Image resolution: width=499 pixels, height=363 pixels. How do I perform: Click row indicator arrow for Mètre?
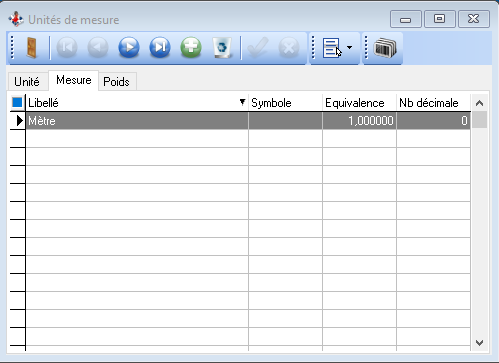[x=19, y=121]
